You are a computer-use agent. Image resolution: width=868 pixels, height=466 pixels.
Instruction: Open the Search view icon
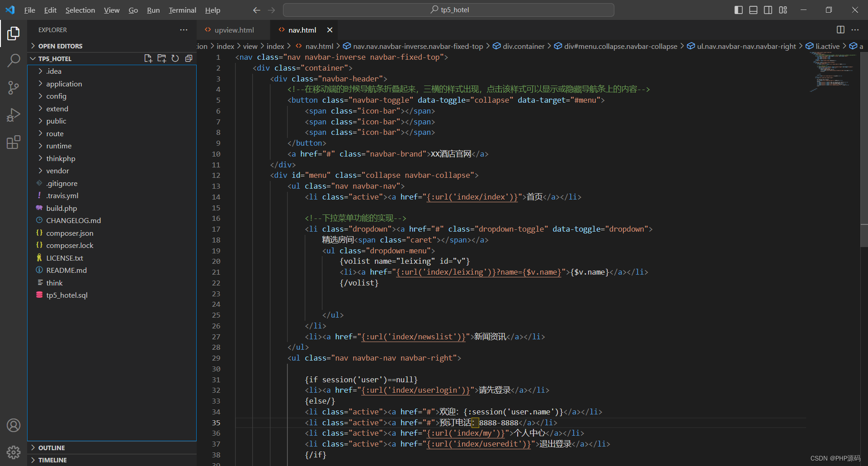(x=14, y=60)
